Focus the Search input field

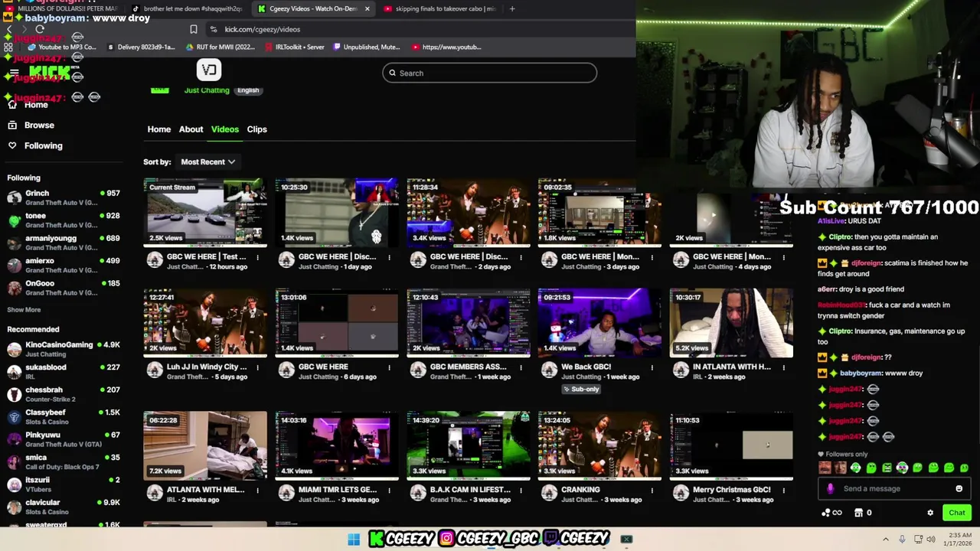[x=490, y=73]
